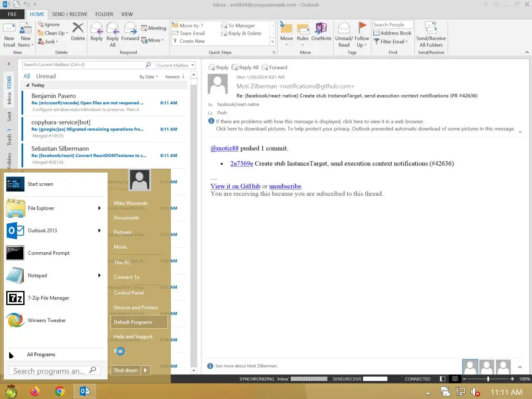Open the @motiz88 profile link
The width and height of the screenshot is (532, 399).
point(224,148)
